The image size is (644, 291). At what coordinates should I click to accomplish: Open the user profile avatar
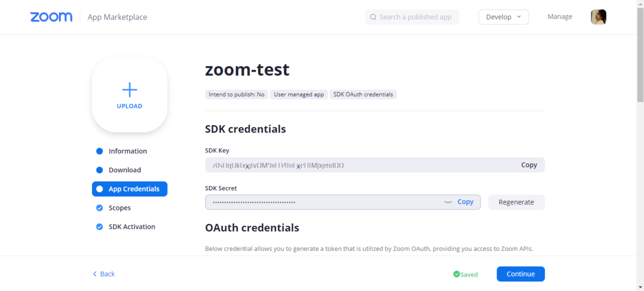(598, 17)
